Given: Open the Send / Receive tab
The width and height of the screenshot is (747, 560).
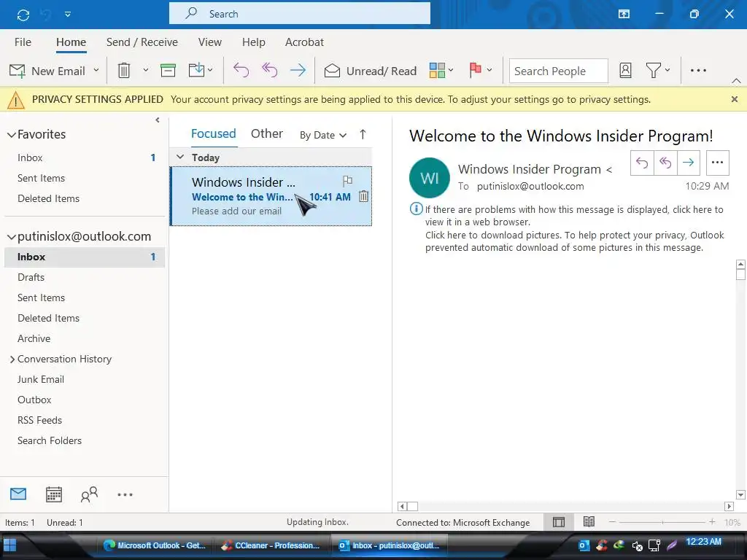Looking at the screenshot, I should click(x=142, y=42).
